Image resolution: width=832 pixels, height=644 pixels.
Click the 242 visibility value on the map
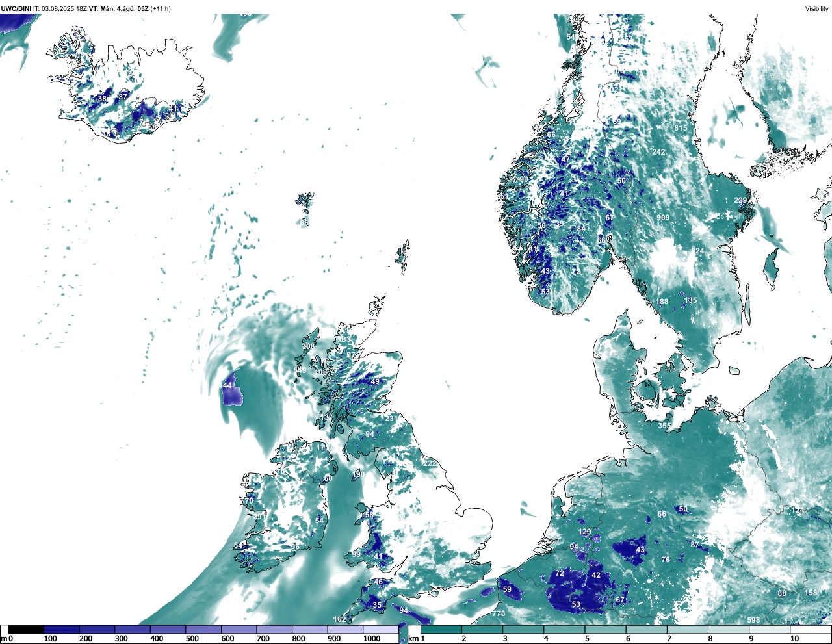[658, 152]
